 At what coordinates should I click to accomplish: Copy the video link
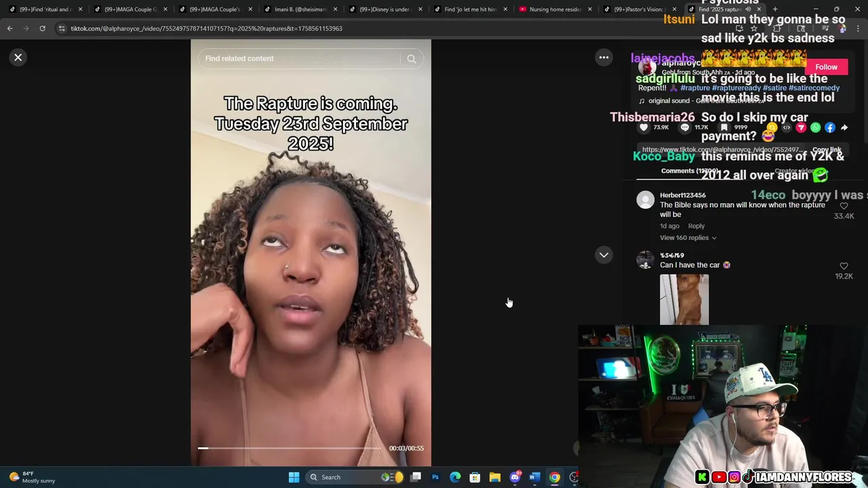point(827,150)
